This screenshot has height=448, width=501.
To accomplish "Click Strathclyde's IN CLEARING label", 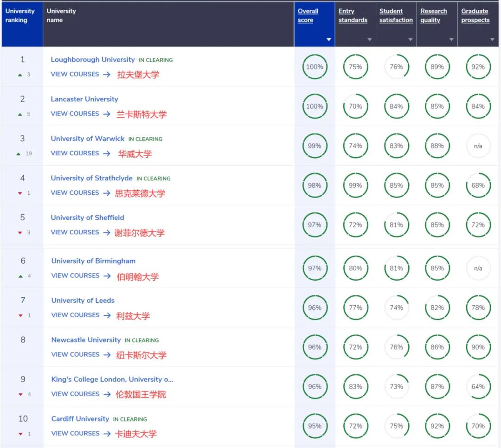I will tap(154, 179).
